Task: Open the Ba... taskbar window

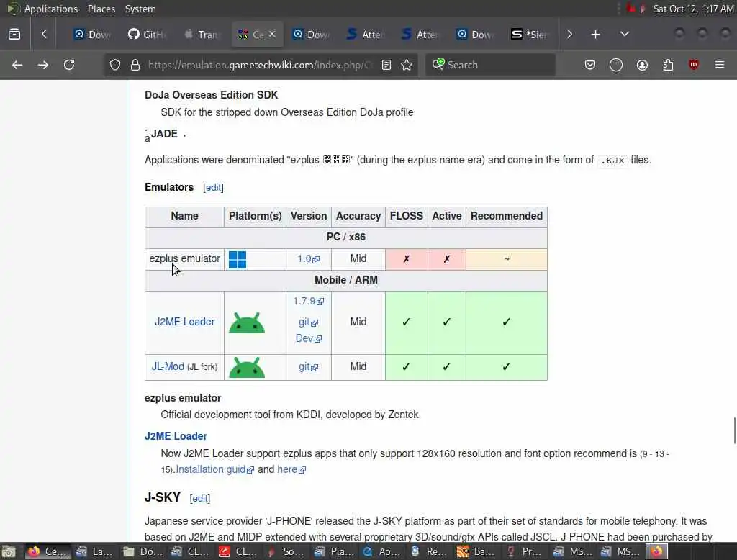Action: pyautogui.click(x=477, y=551)
